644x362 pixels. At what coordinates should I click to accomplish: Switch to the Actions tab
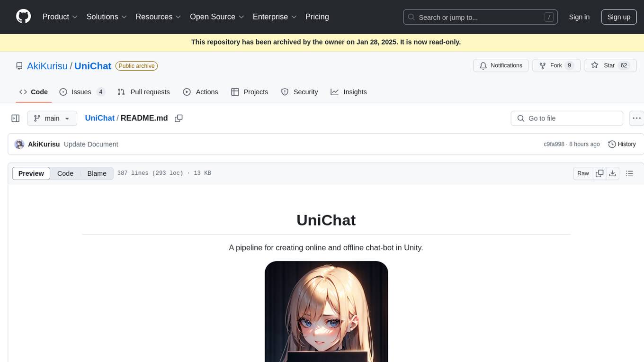(x=200, y=92)
